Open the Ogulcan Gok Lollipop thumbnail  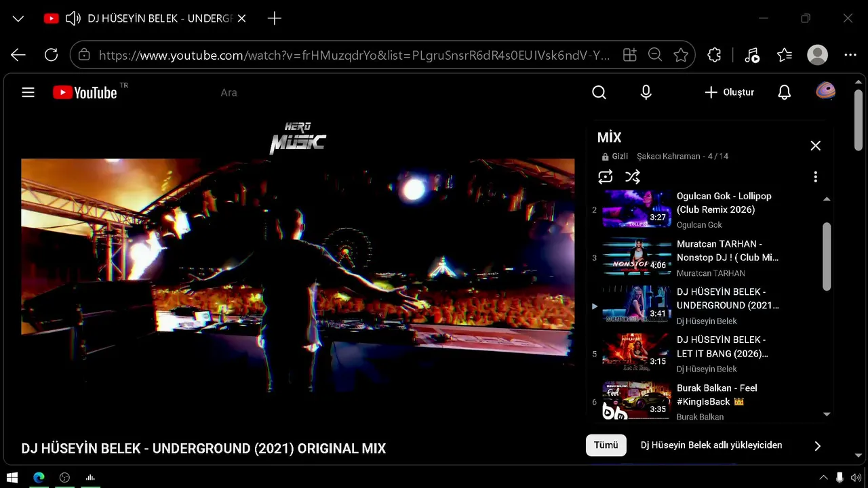coord(637,209)
